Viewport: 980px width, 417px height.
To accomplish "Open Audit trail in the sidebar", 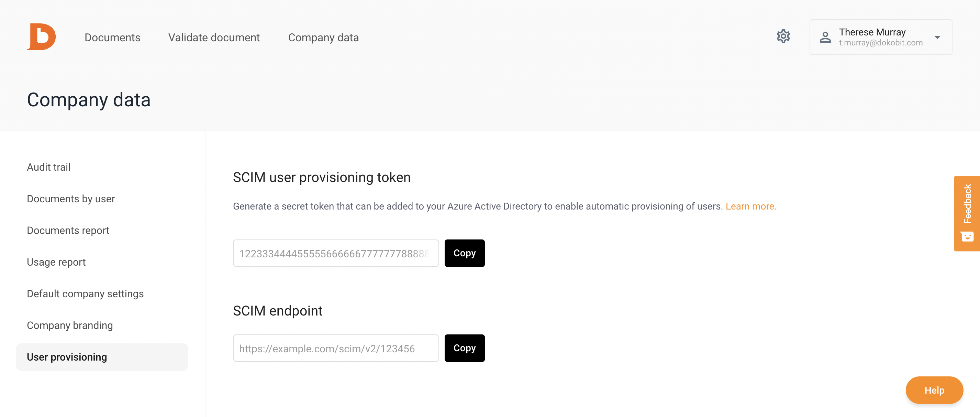I will (x=48, y=167).
